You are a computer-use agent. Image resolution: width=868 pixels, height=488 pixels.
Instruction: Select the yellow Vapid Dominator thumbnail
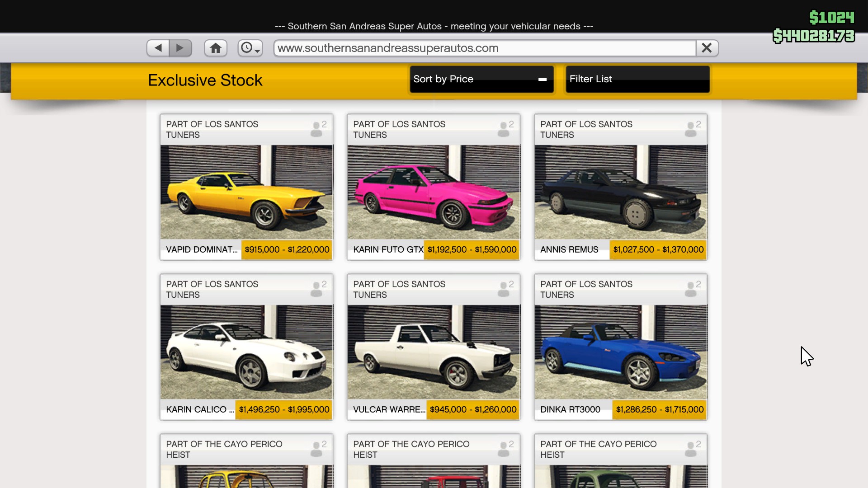tap(246, 192)
